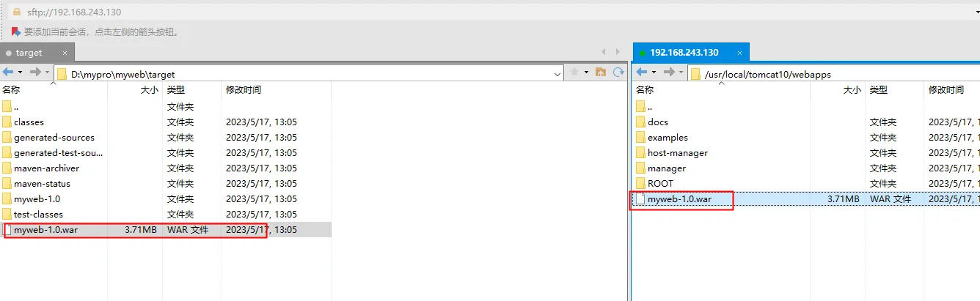980x301 pixels.
Task: Click the date cell of the maven-archiver row
Action: click(261, 168)
